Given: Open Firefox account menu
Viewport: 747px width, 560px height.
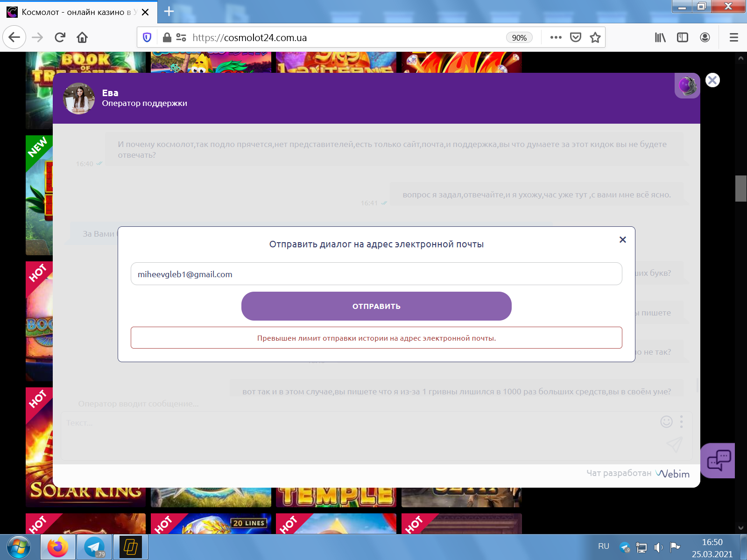Looking at the screenshot, I should (x=705, y=37).
